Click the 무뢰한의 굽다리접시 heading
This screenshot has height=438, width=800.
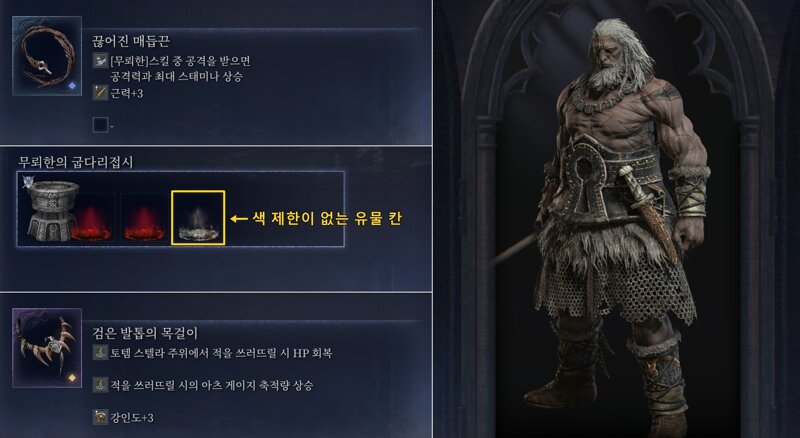[75, 162]
